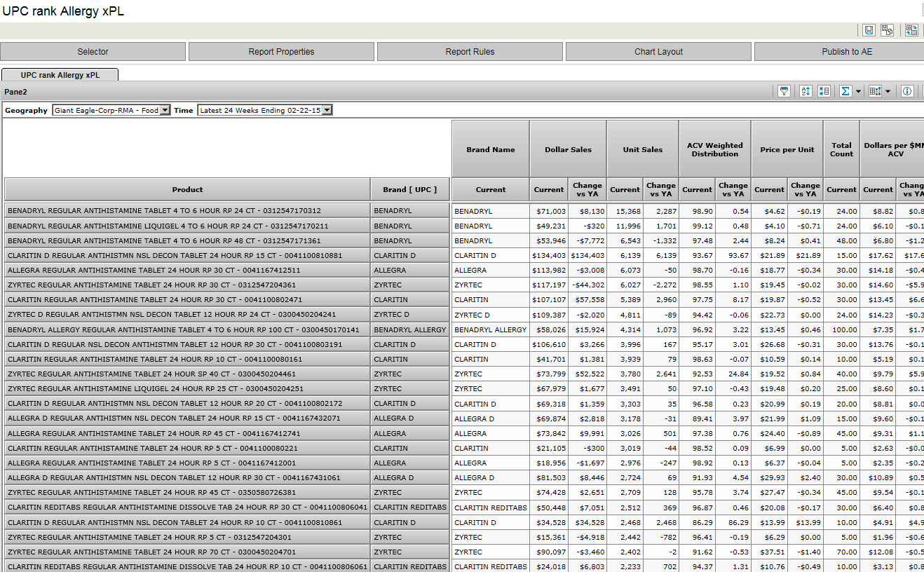
Task: Open the Selector panel
Action: (93, 52)
